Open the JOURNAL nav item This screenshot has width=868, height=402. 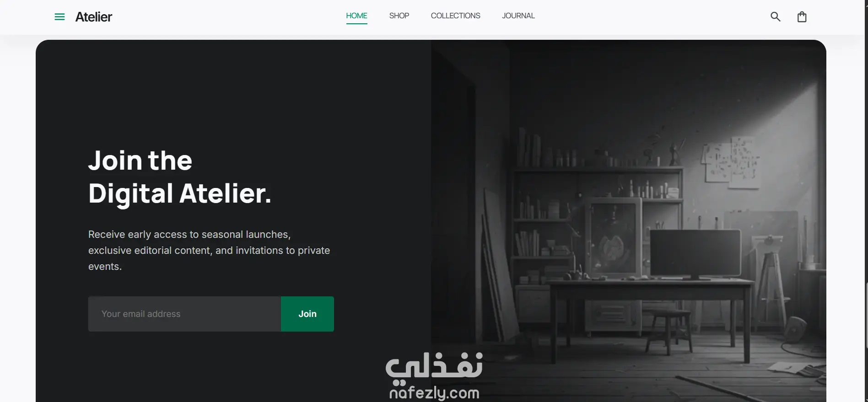518,16
